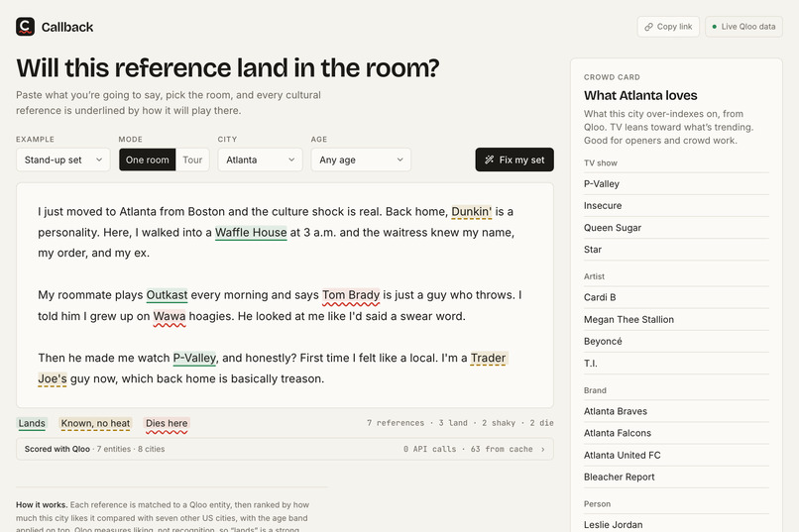Select the One room mode
Screen dimensions: 799x532
tap(148, 160)
